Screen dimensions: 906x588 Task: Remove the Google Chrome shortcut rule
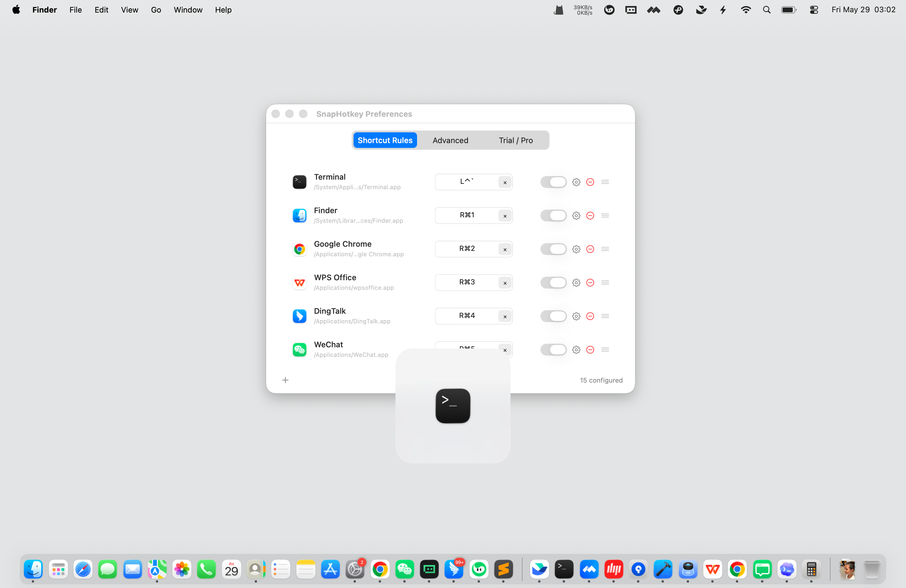click(590, 249)
